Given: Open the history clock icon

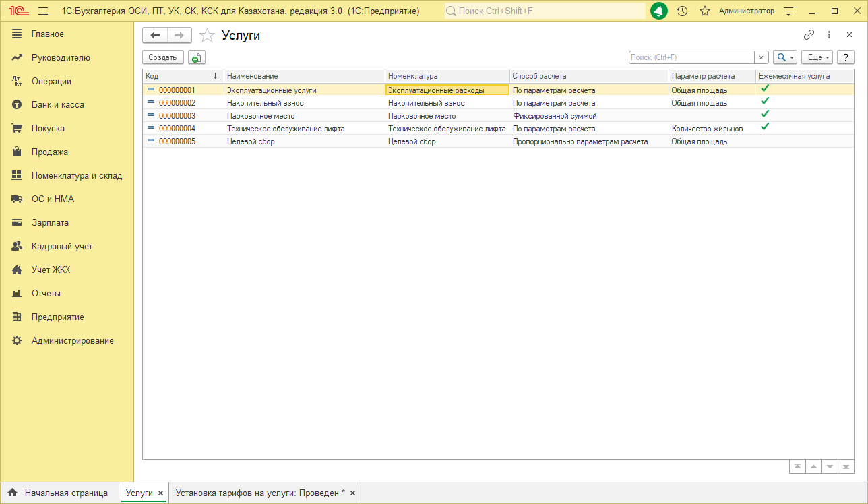Looking at the screenshot, I should click(682, 11).
